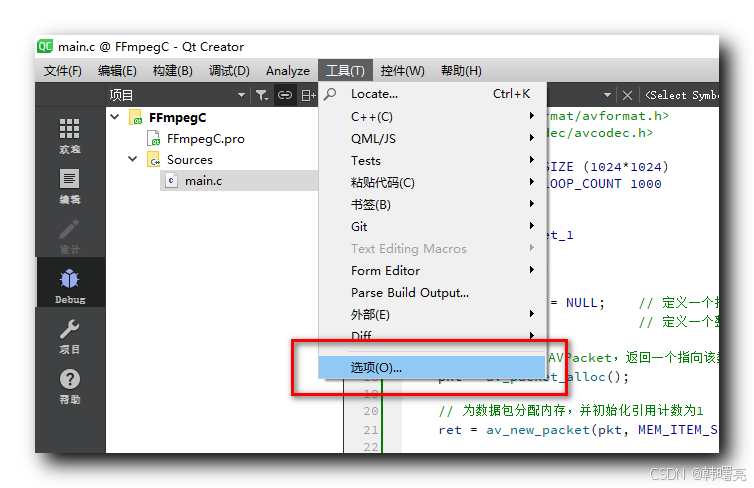Open the Analyze menu
Screen dimensions: 754x488
click(288, 71)
